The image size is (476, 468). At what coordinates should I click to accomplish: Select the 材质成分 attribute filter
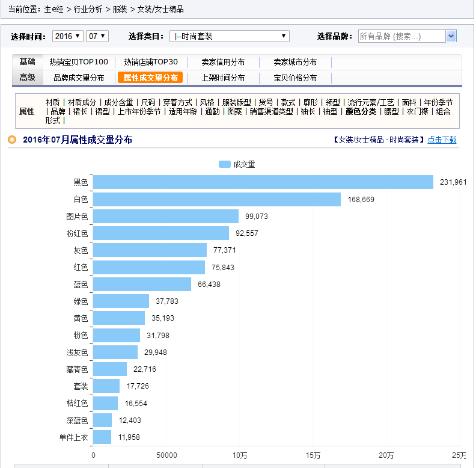(82, 102)
